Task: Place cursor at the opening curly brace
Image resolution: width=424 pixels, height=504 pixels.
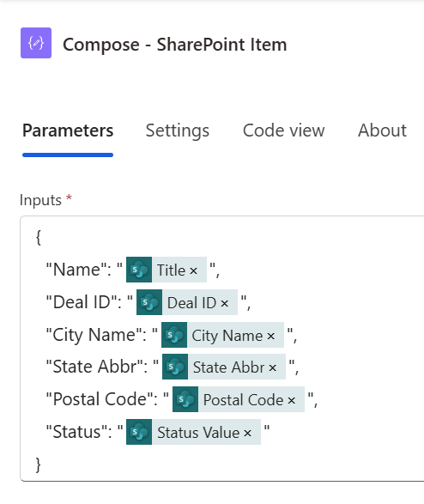Action: coord(39,237)
